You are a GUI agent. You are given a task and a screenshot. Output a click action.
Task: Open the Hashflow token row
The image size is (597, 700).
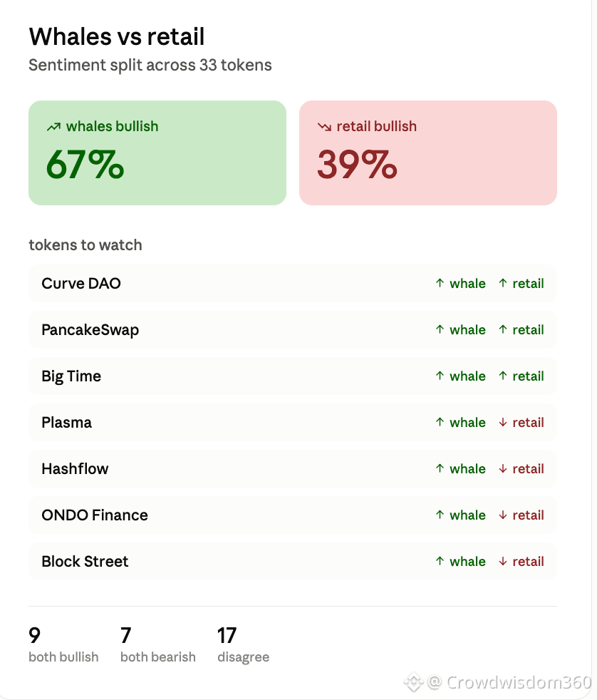(x=293, y=469)
